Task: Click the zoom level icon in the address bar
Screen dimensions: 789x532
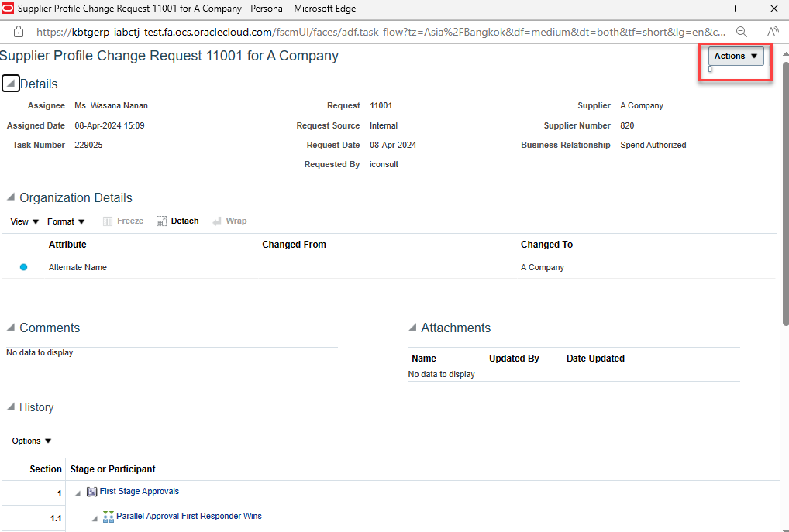Action: pyautogui.click(x=739, y=33)
